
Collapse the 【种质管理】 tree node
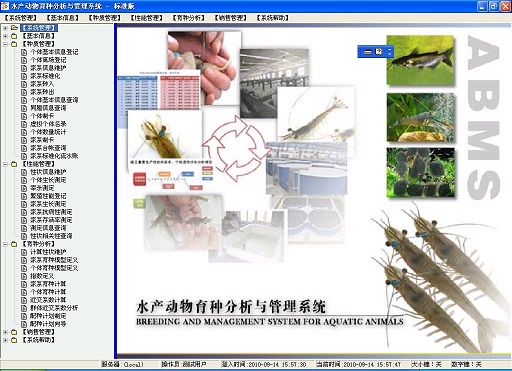5,44
